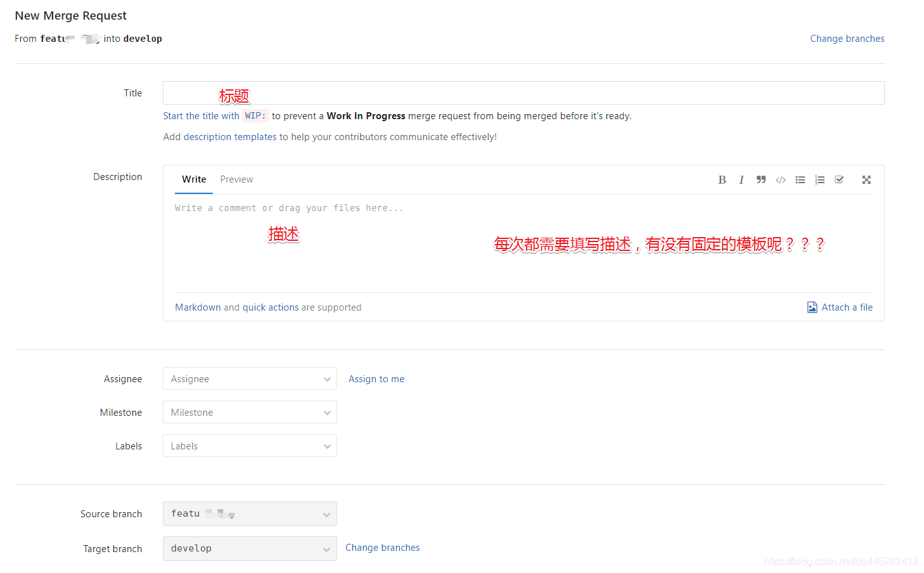Open the Milestone dropdown
The height and width of the screenshot is (573, 924).
250,413
